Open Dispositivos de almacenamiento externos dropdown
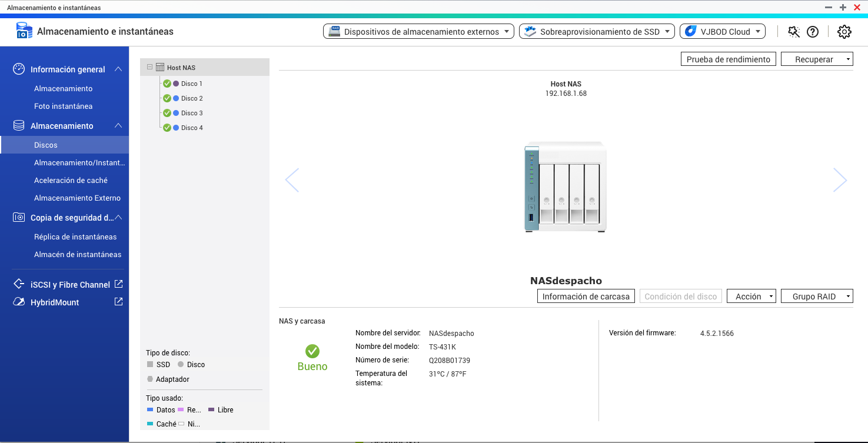The image size is (868, 443). [418, 32]
